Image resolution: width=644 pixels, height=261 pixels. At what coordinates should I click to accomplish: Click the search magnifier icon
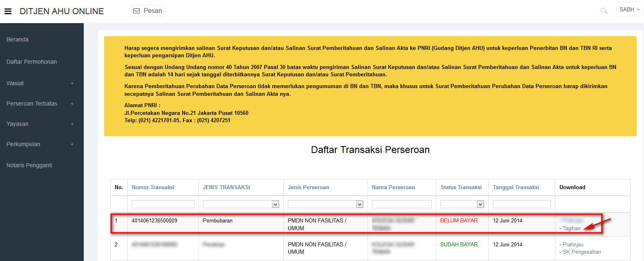click(x=604, y=11)
